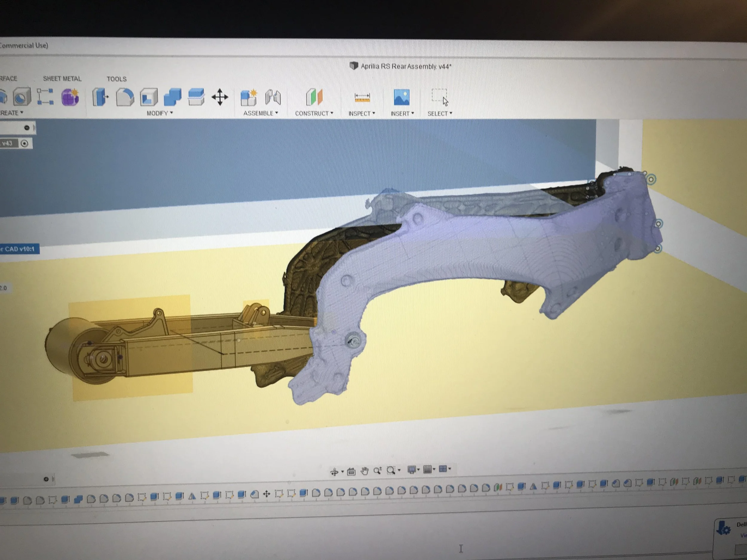Expand the ASSEMBLE dropdown menu
The height and width of the screenshot is (560, 747).
tap(260, 113)
